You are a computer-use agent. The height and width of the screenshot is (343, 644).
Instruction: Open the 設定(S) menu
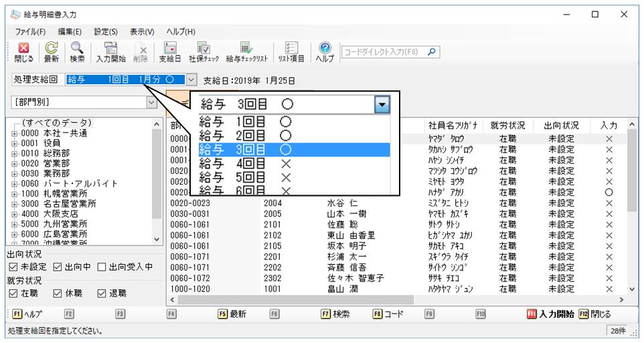click(106, 31)
